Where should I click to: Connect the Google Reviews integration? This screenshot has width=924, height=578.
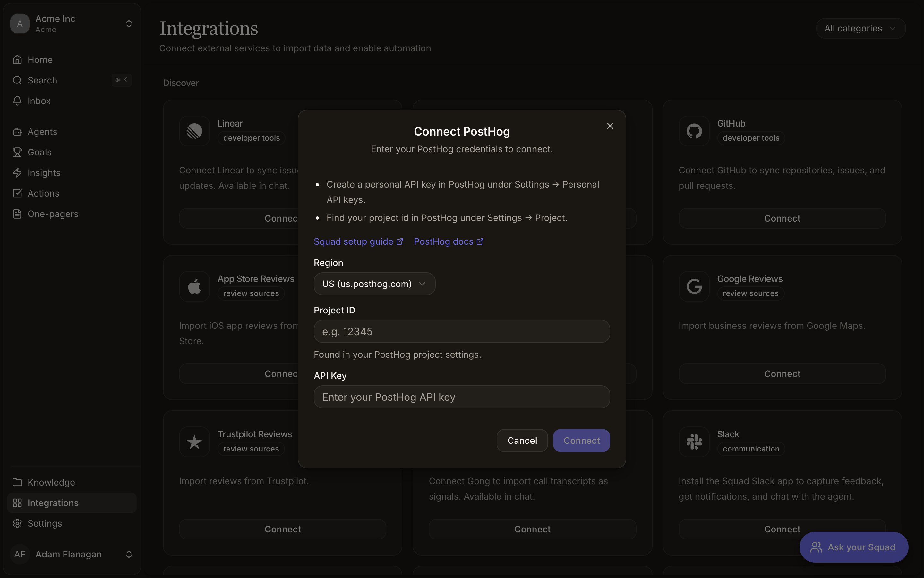pos(782,374)
